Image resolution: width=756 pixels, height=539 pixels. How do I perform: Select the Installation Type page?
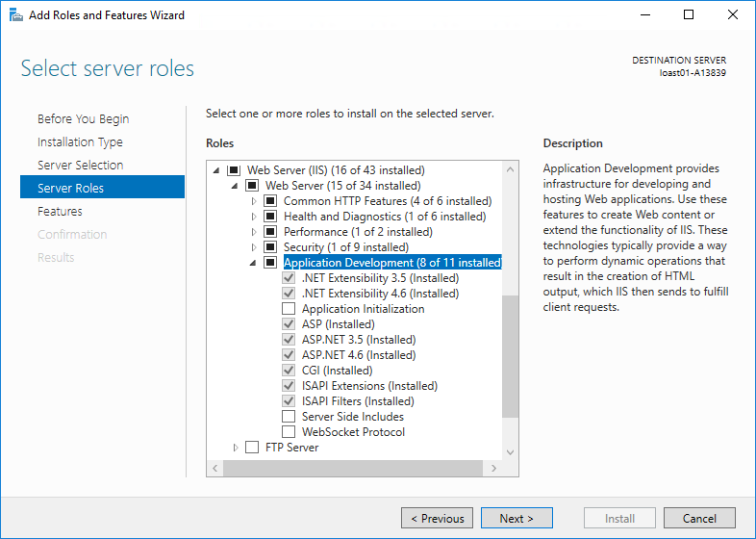pyautogui.click(x=80, y=141)
